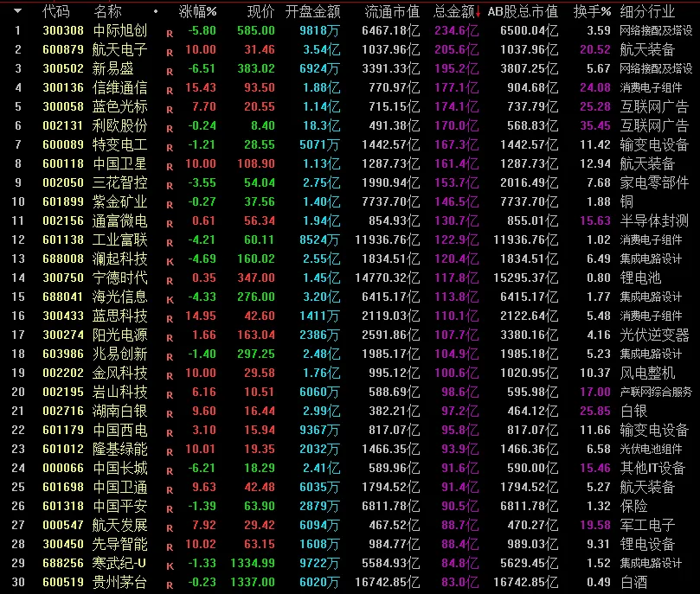
Task: Click industry 半导体封测 cell
Action: pyautogui.click(x=654, y=220)
